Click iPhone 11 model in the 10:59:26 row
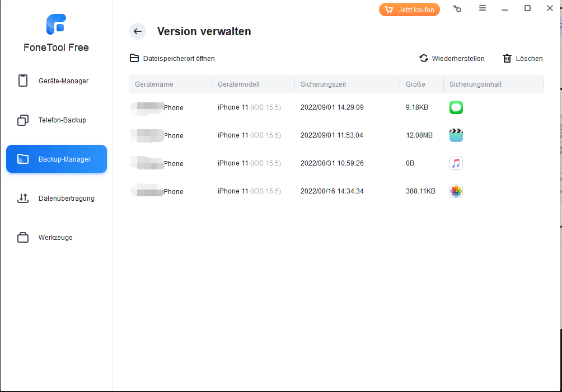 249,163
